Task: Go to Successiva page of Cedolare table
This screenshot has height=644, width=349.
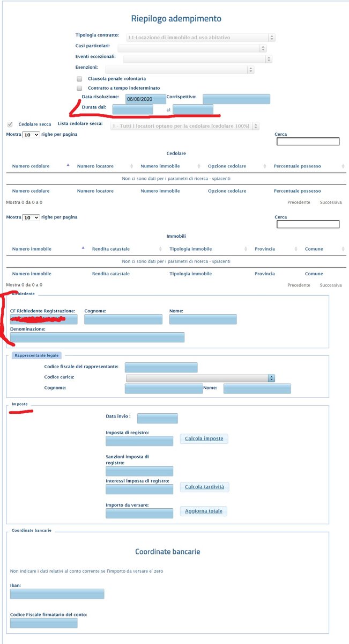Action: pyautogui.click(x=331, y=202)
